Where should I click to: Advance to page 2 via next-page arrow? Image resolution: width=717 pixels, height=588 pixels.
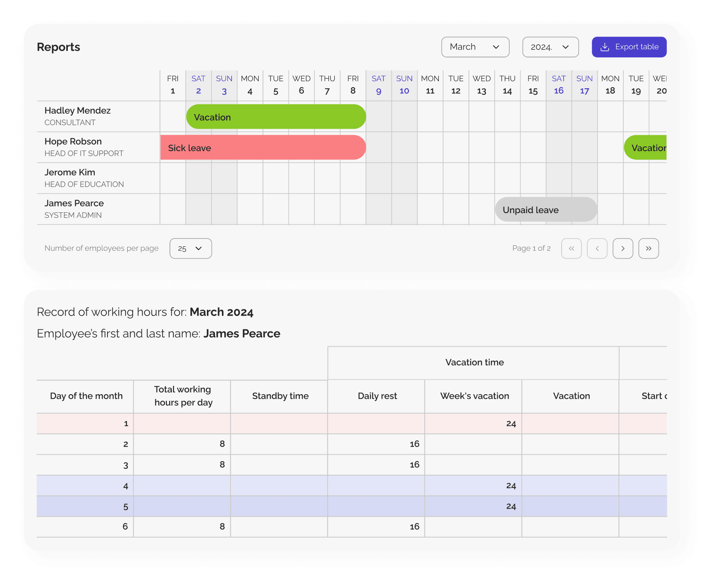pyautogui.click(x=623, y=249)
